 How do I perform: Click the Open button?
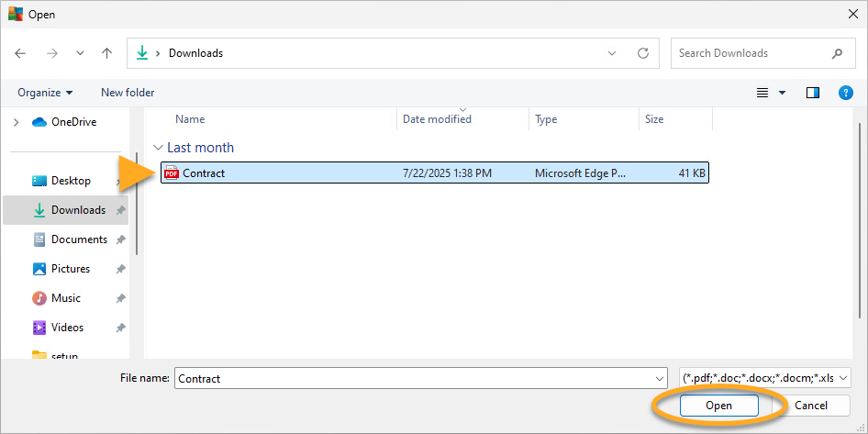click(x=718, y=406)
